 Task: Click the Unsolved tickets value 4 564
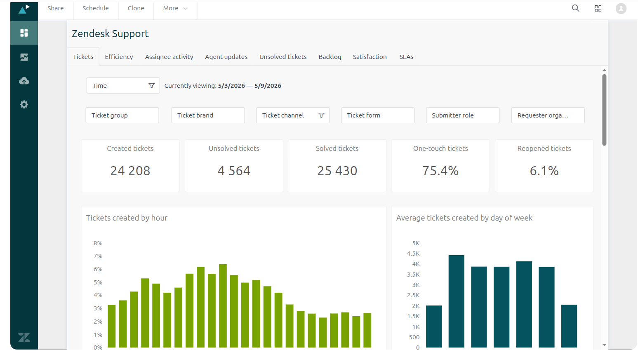point(234,171)
